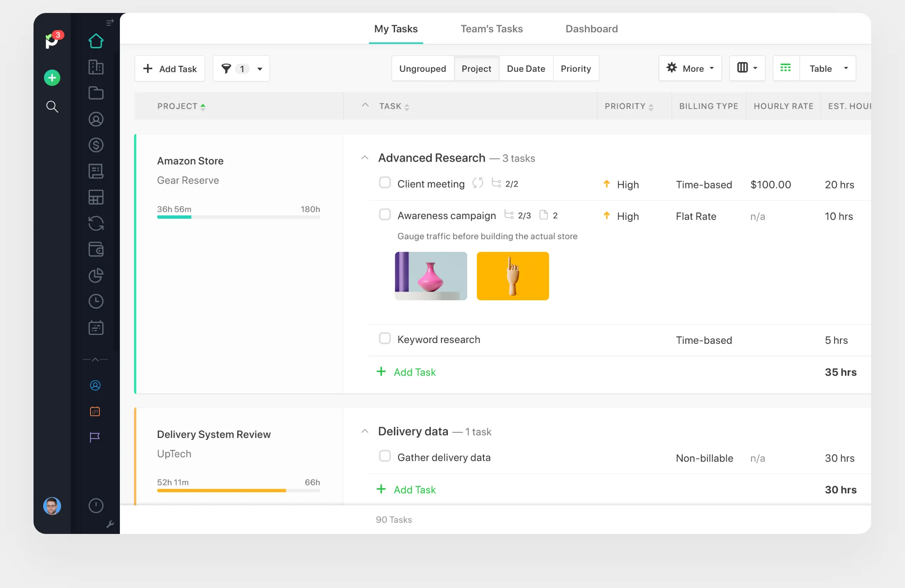Sort by the Priority column header

[x=629, y=106]
